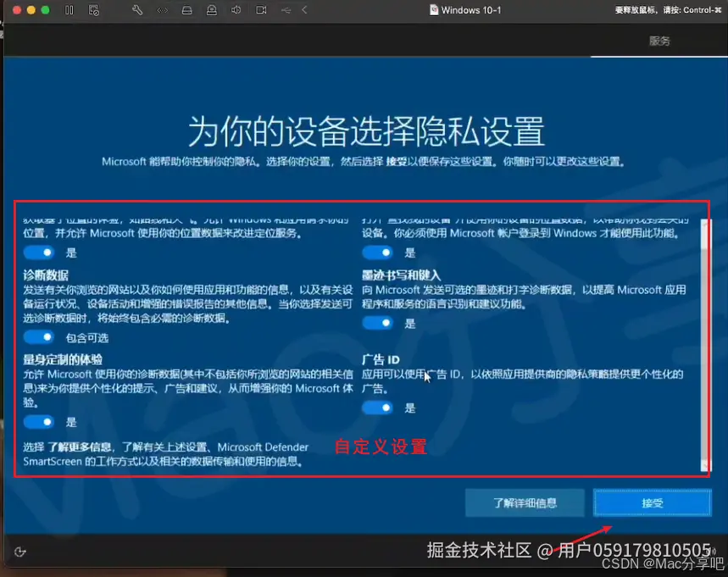
Task: Click the camera device icon
Action: (260, 10)
